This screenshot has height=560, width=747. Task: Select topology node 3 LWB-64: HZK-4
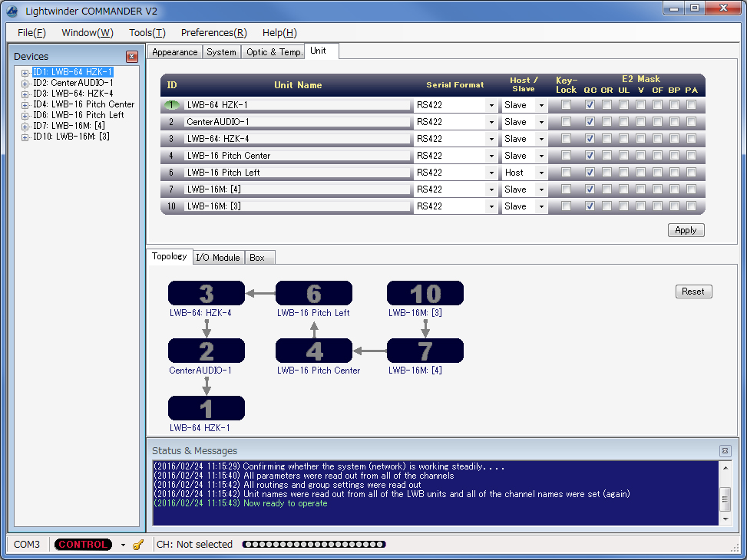click(207, 293)
